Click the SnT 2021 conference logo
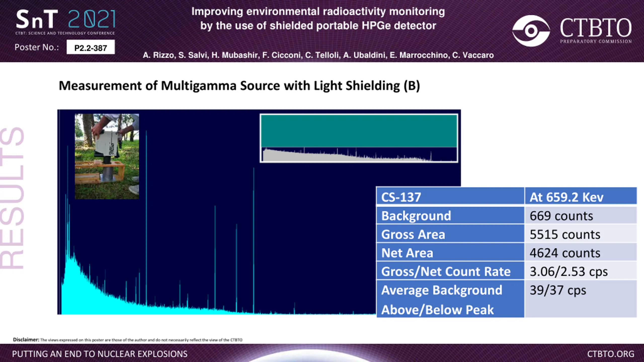Viewport: 644px width, 362px height. coord(65,22)
